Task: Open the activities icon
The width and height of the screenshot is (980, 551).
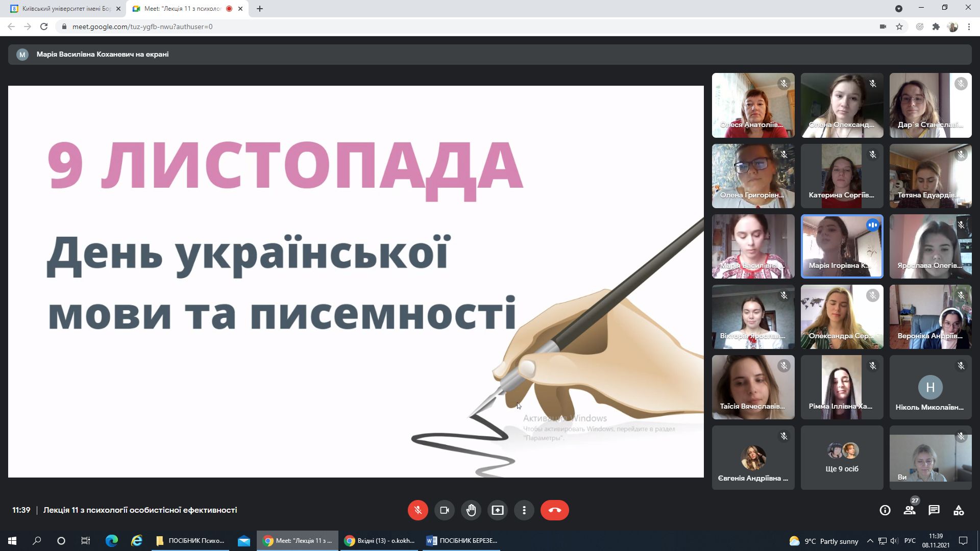Action: pos(958,510)
